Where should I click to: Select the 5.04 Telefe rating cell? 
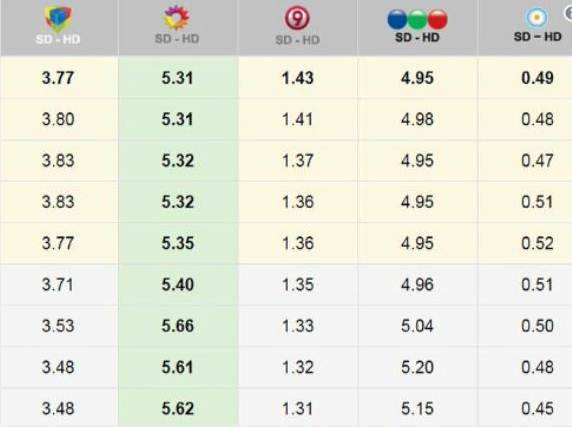point(417,326)
